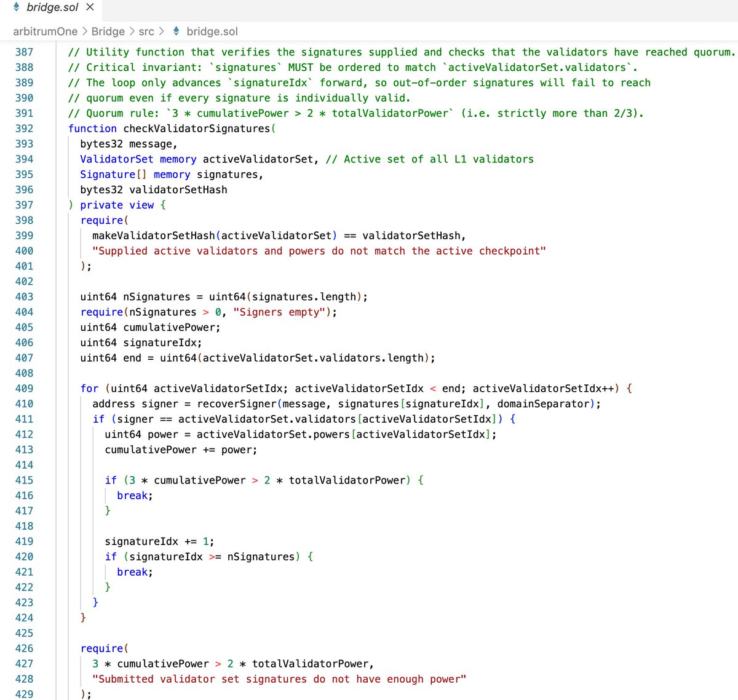Click line number 387

(x=24, y=52)
